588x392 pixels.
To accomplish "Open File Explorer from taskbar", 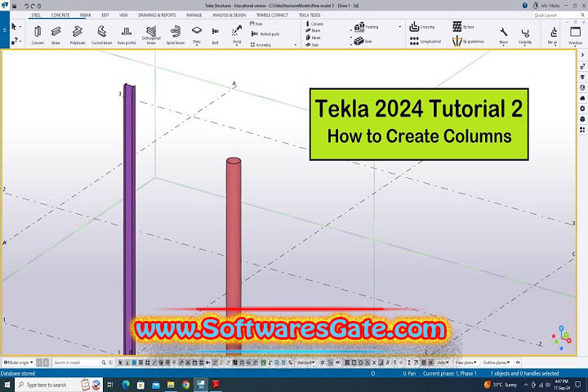I will (171, 385).
